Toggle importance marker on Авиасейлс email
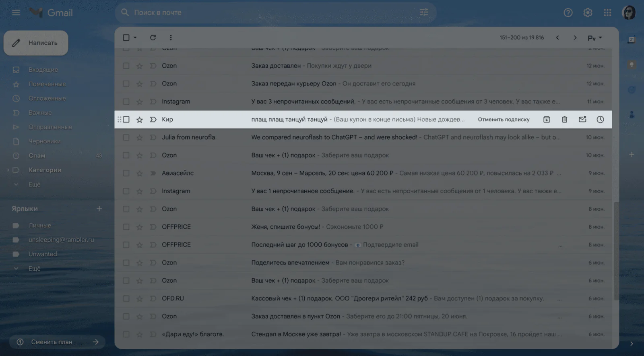The height and width of the screenshot is (356, 644). (153, 173)
